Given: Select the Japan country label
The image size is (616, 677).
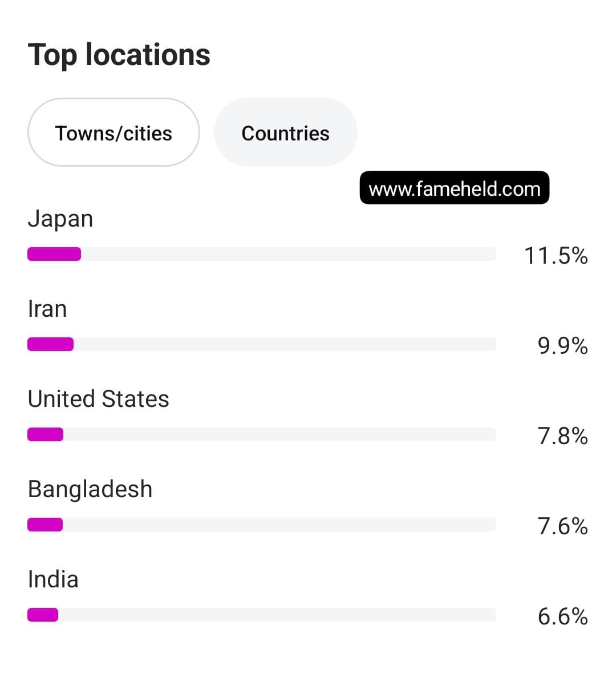Looking at the screenshot, I should (x=60, y=219).
